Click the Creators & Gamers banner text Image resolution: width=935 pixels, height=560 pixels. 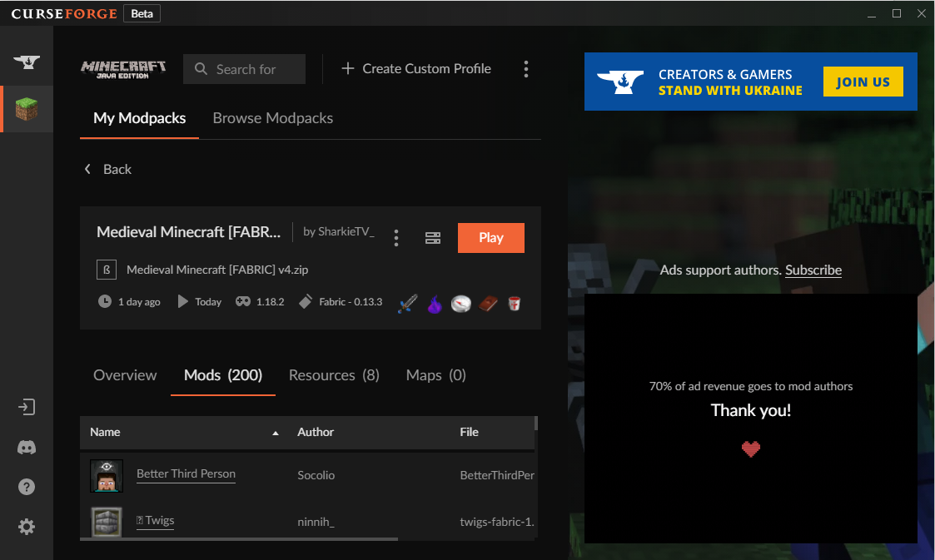click(x=730, y=82)
